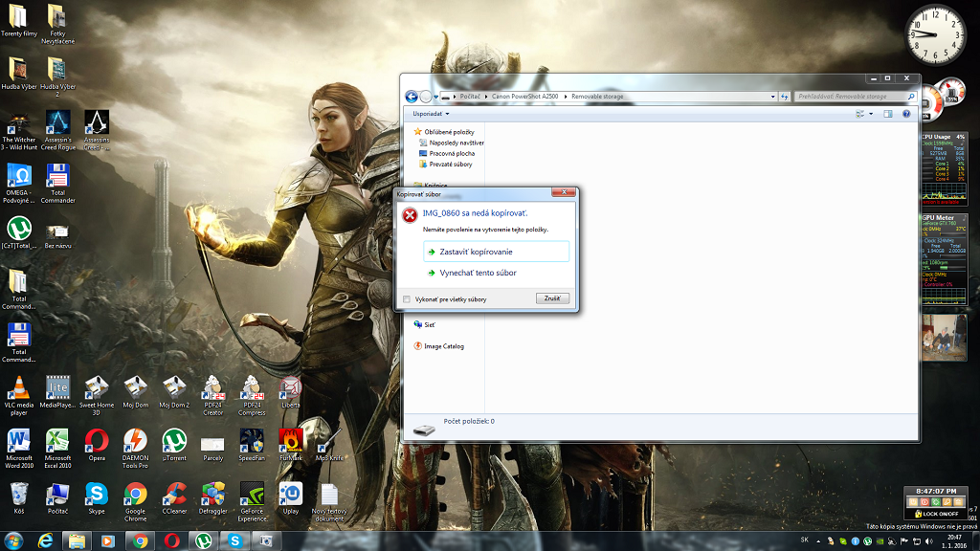
Task: Launch MediaPlayer lite shortcut
Action: 57,392
